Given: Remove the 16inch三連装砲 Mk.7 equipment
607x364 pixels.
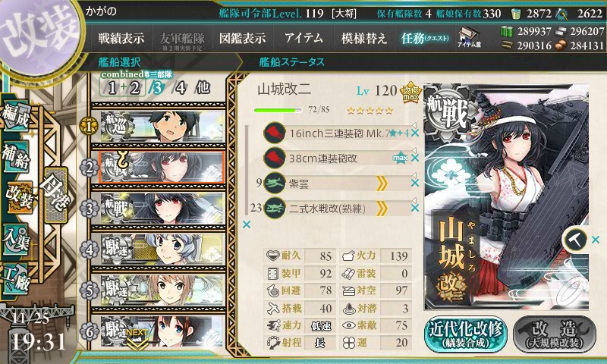Looking at the screenshot, I should (x=415, y=133).
